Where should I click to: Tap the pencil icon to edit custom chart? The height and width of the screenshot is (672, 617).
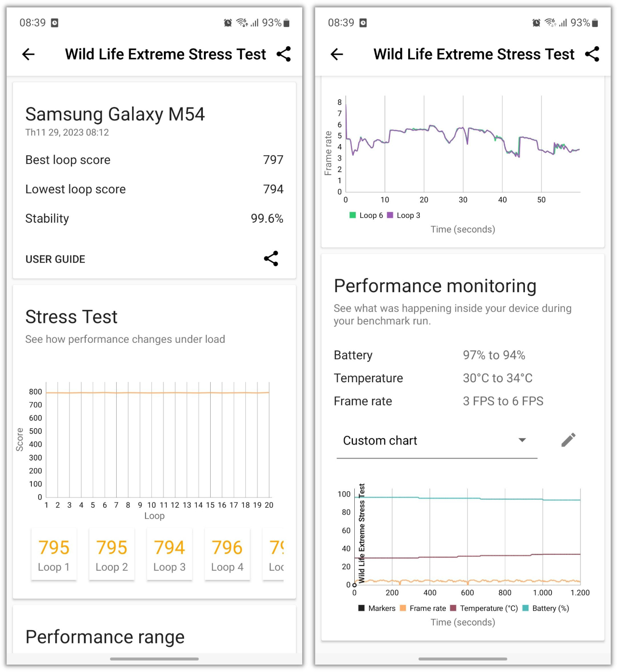coord(568,440)
